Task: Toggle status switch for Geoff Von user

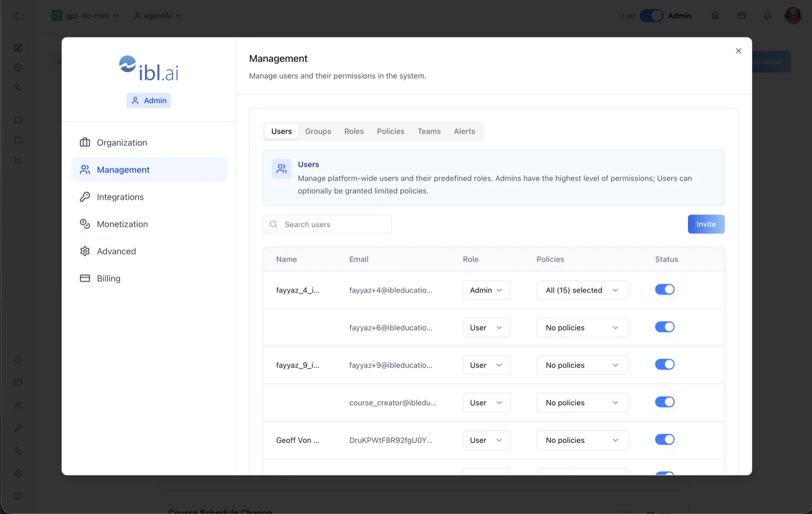Action: [x=665, y=440]
